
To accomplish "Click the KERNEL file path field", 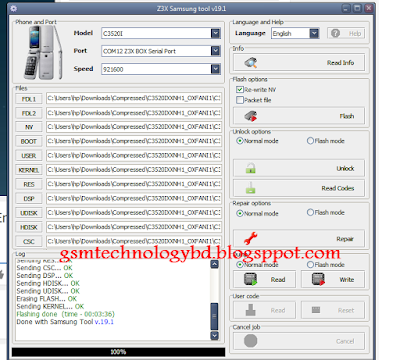I will [134, 170].
